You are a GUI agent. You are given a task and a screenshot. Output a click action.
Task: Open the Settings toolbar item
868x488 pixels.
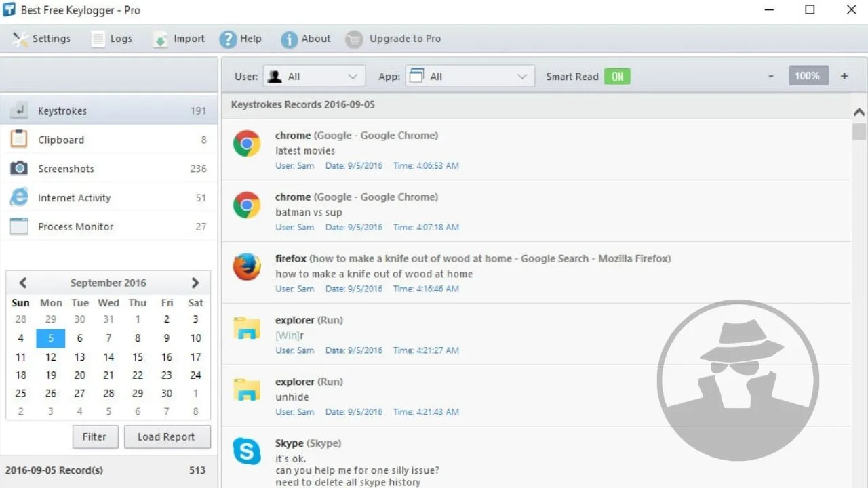click(x=41, y=39)
